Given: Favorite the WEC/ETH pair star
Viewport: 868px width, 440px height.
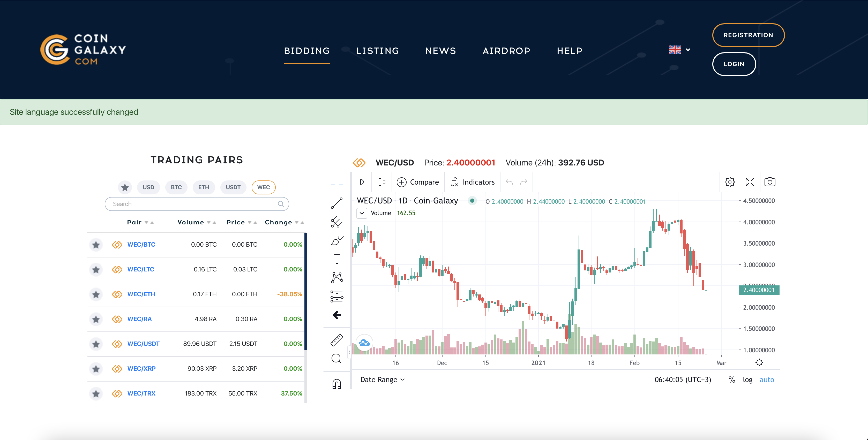Looking at the screenshot, I should point(96,294).
